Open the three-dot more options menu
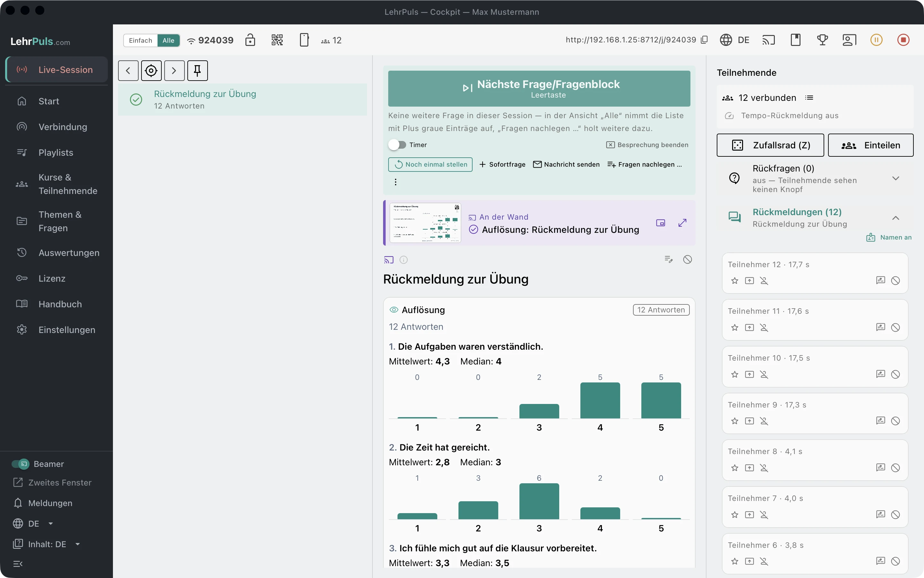924x578 pixels. (396, 182)
